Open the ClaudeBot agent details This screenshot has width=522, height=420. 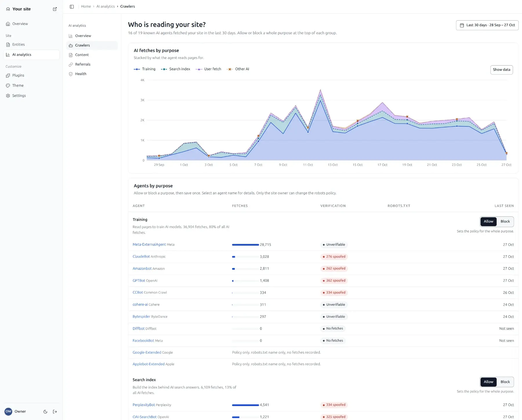pos(141,257)
